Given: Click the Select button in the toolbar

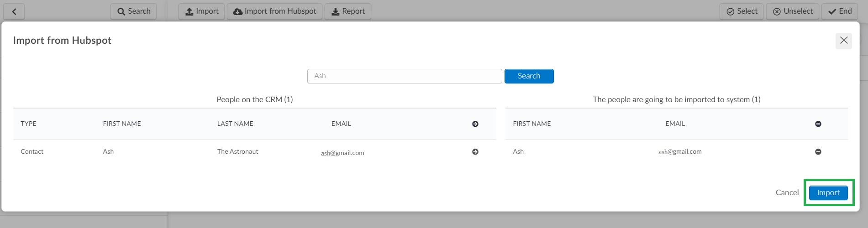Looking at the screenshot, I should tap(742, 11).
